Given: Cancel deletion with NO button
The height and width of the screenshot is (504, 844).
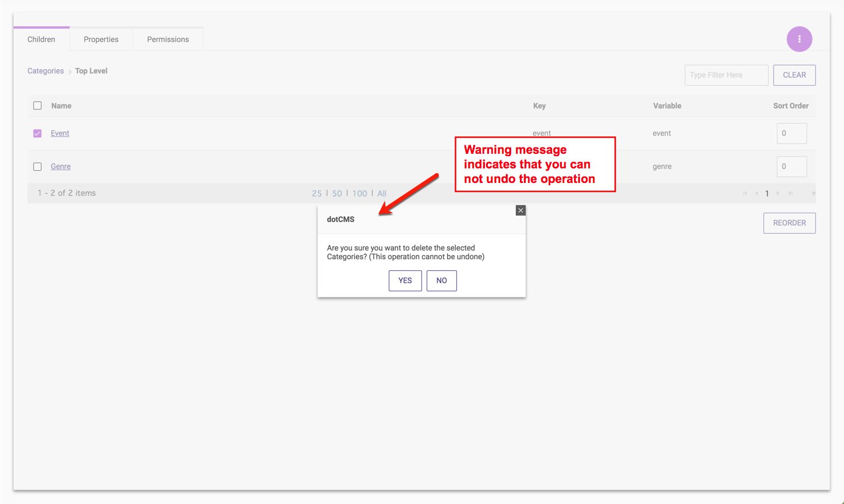Looking at the screenshot, I should point(441,281).
